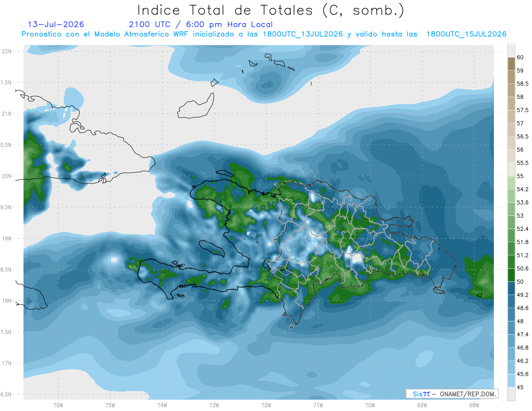The width and height of the screenshot is (532, 411).
Task: Click "Pronóstico con el Modelo Atmósferico WRF" text
Action: coord(106,35)
